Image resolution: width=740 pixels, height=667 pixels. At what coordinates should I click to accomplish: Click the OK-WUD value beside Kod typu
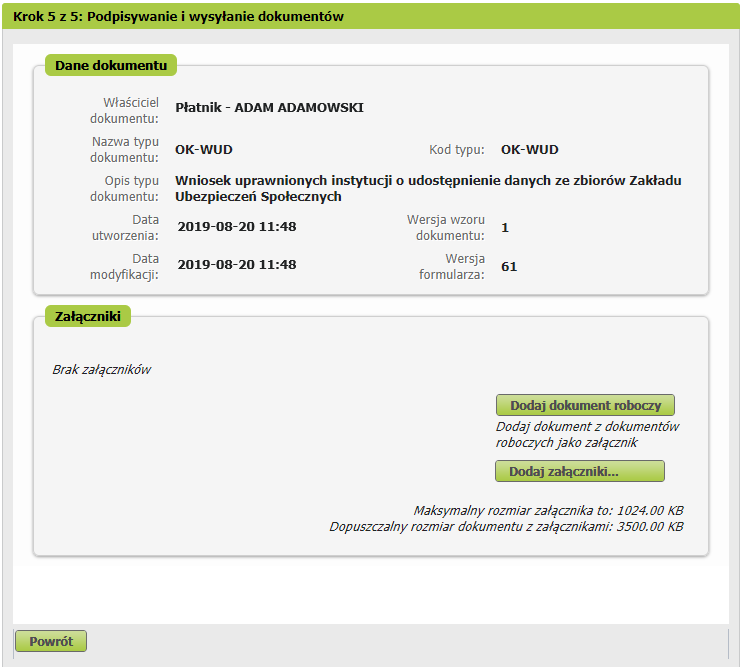529,150
